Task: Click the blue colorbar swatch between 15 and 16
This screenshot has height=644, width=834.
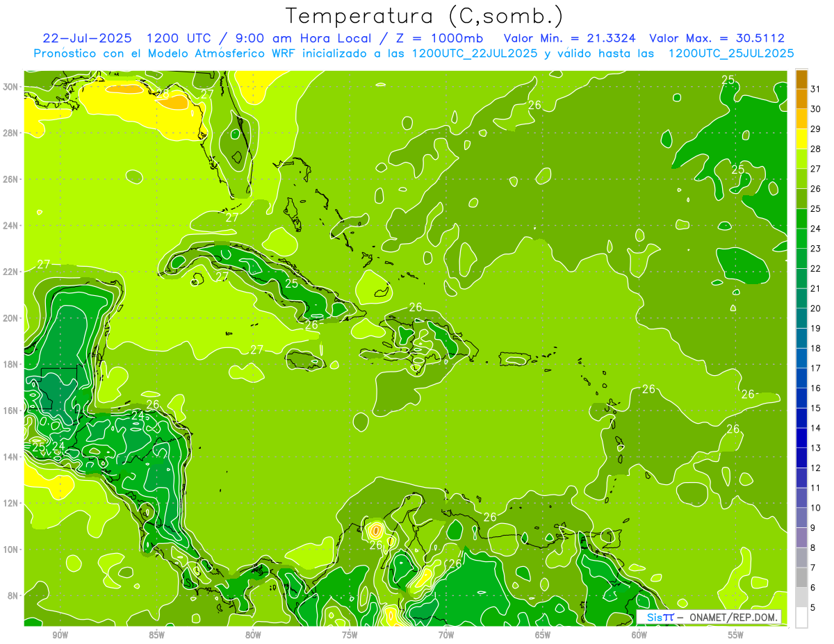Action: click(x=801, y=398)
